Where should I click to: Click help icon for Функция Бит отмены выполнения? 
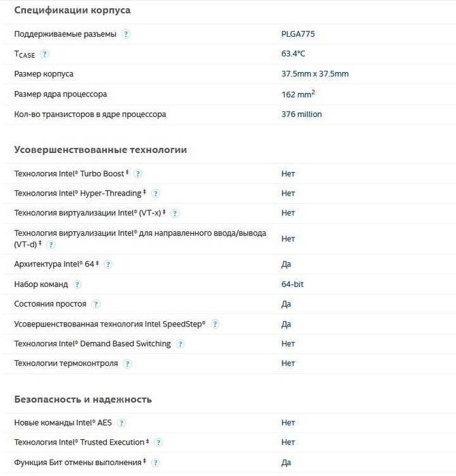pos(156,463)
